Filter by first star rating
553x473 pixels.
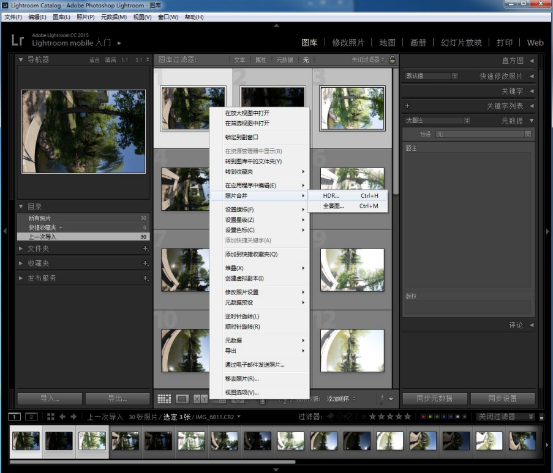point(372,417)
